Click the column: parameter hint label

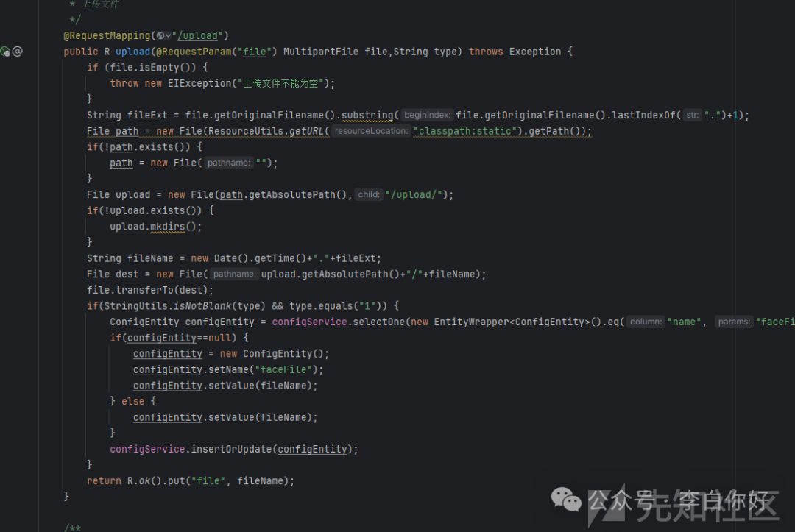click(x=646, y=322)
